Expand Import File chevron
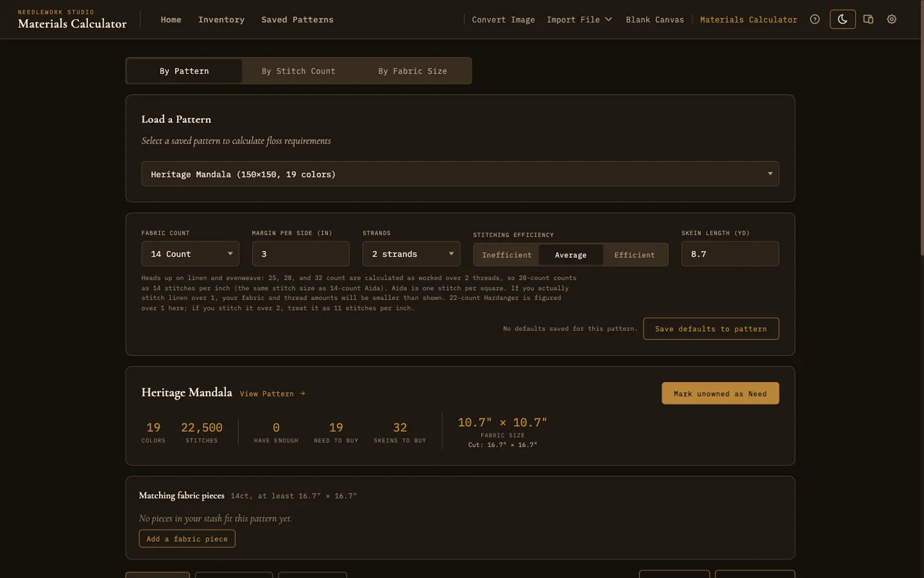The width and height of the screenshot is (924, 578). 609,19
